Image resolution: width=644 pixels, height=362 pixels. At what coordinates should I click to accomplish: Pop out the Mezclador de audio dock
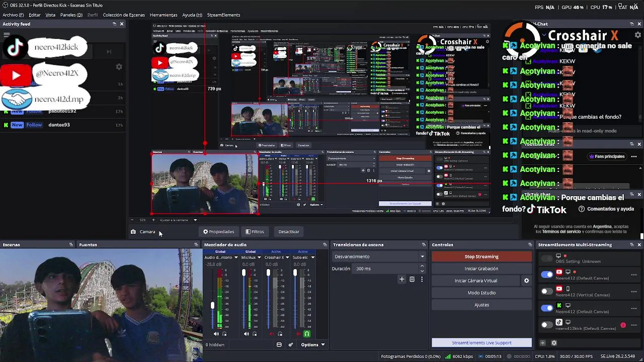point(325,245)
